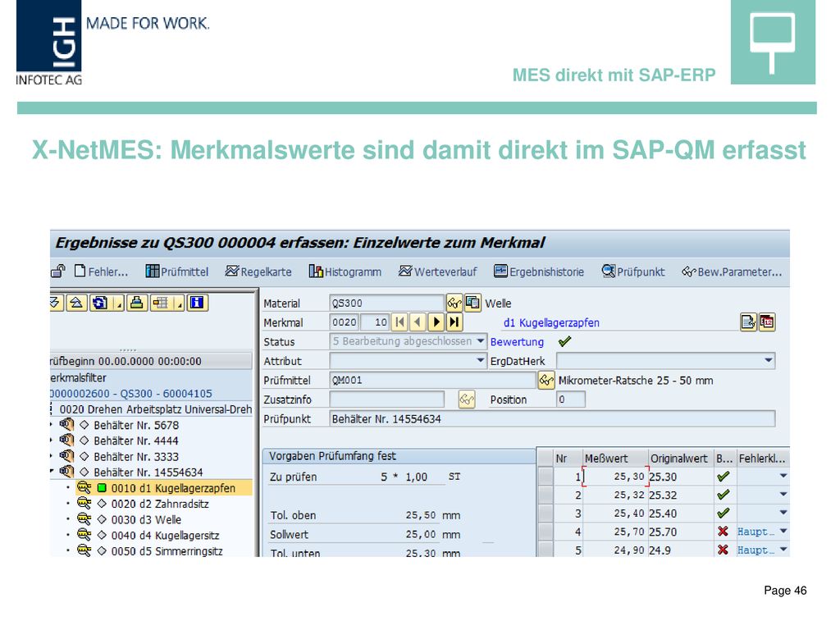Click the glasses icon next to Zusatzinfo
The image size is (840, 630).
(x=467, y=399)
